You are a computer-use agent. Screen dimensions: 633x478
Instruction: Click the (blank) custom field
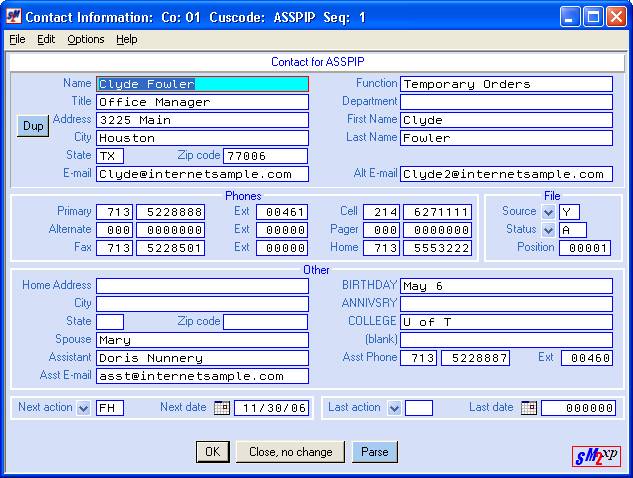tap(507, 340)
